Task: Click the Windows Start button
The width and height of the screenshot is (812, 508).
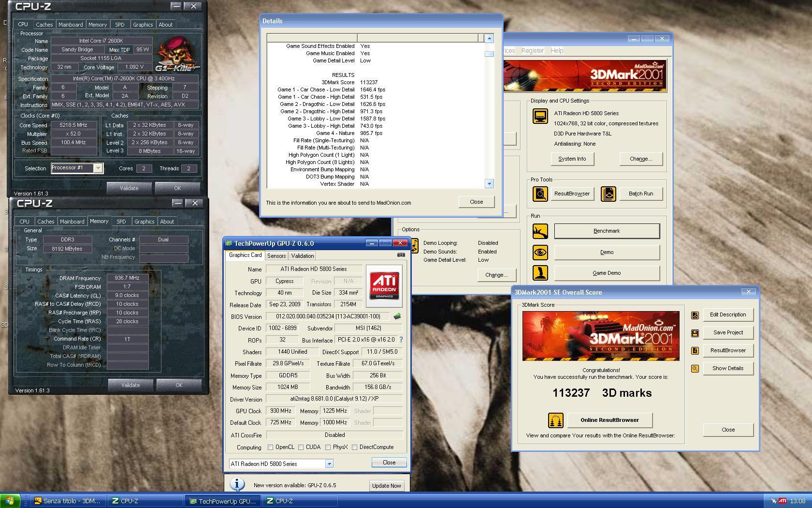Action: click(10, 501)
